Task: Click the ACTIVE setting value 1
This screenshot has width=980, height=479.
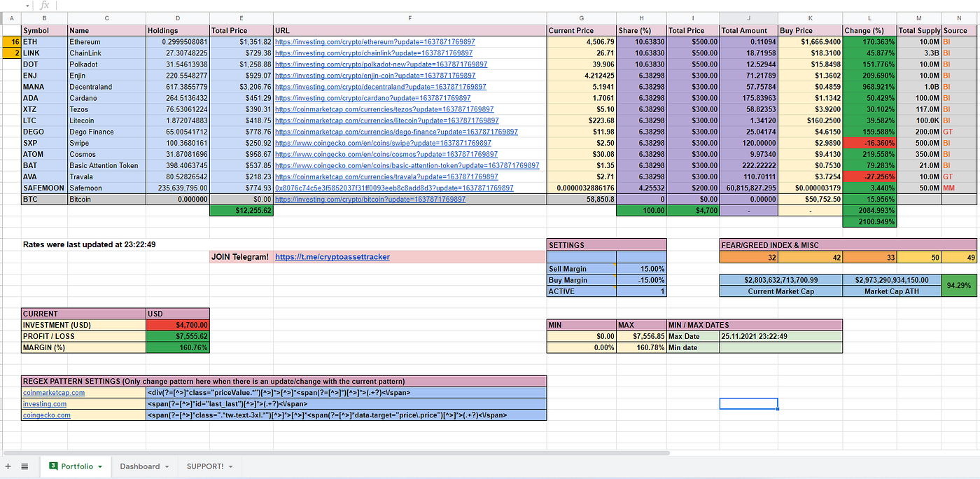Action: pyautogui.click(x=641, y=291)
